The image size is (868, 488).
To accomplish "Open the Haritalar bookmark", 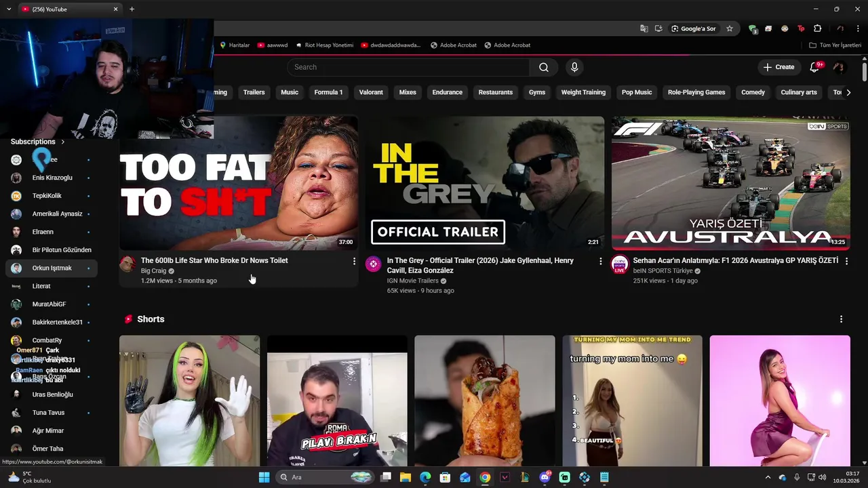I will (234, 45).
